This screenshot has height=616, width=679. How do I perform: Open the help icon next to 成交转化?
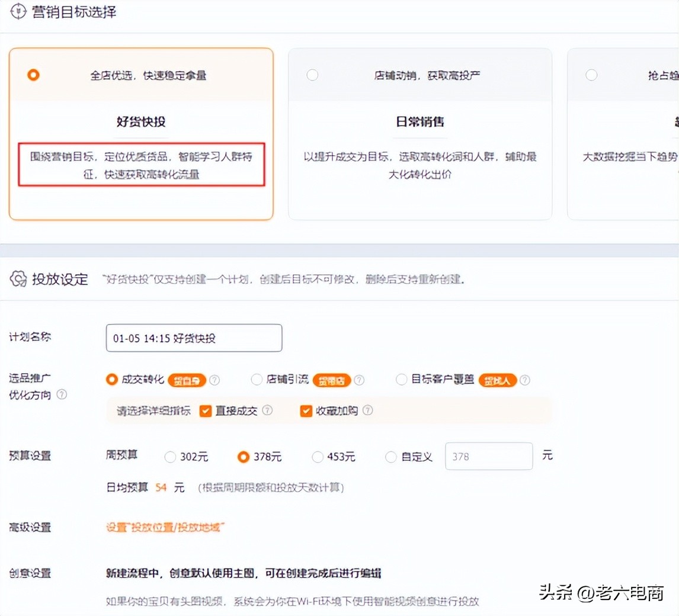(x=214, y=380)
